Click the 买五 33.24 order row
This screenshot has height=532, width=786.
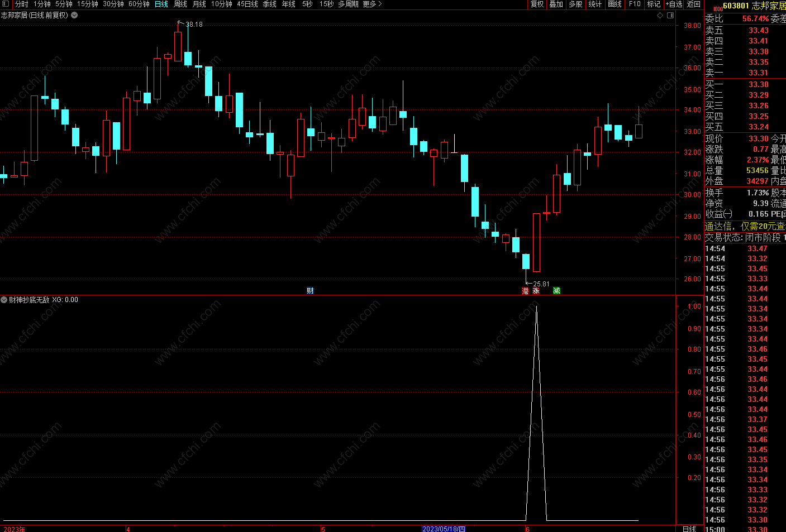pyautogui.click(x=745, y=127)
